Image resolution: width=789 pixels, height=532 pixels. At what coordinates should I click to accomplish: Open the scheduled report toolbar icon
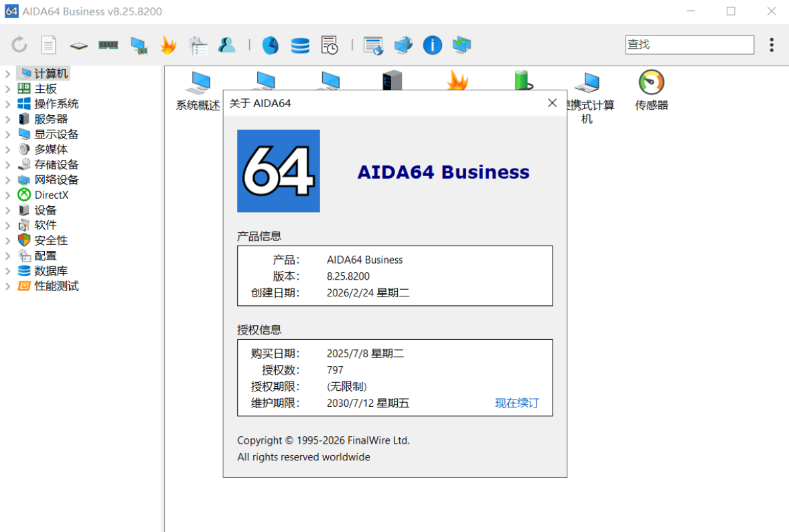point(330,45)
